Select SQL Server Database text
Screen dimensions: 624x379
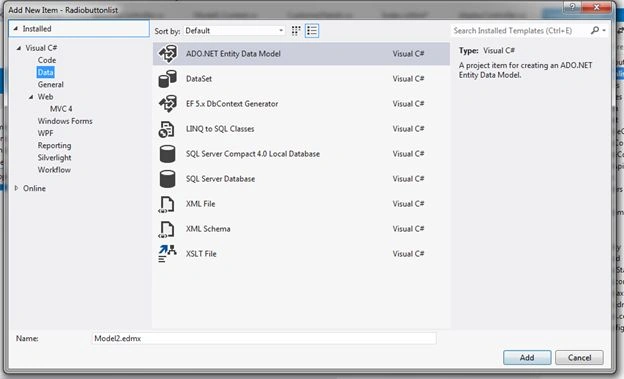[220, 179]
